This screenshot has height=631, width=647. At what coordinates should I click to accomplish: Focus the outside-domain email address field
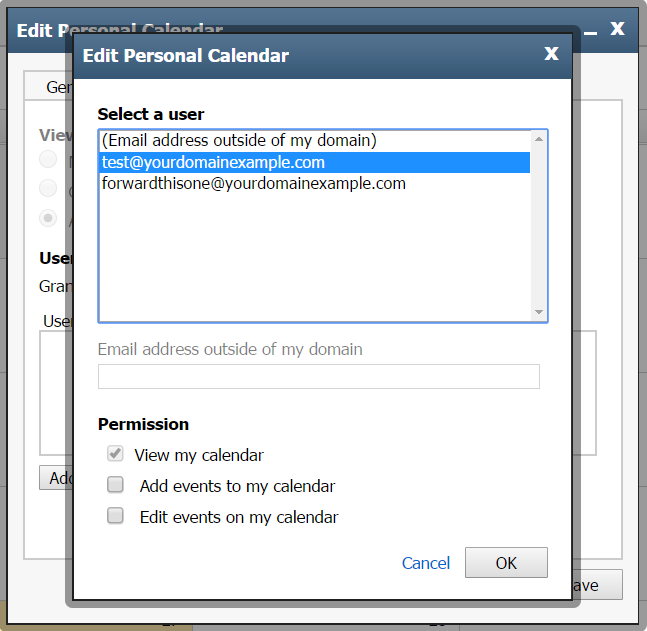tap(318, 376)
